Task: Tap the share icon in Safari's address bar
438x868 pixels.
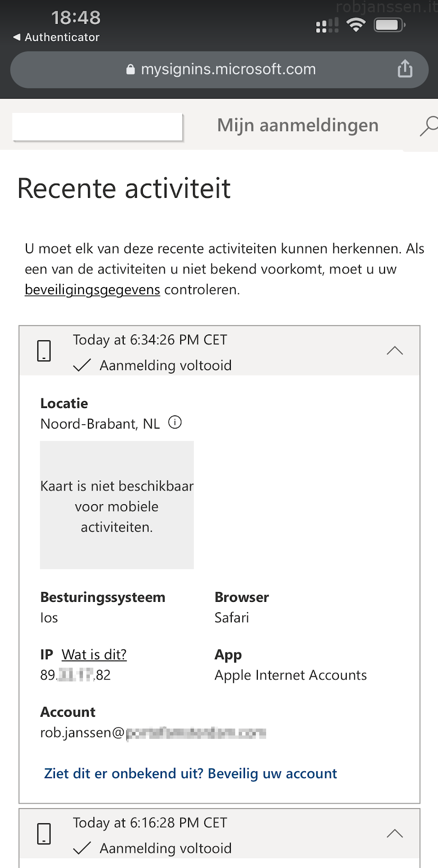Action: click(x=405, y=69)
